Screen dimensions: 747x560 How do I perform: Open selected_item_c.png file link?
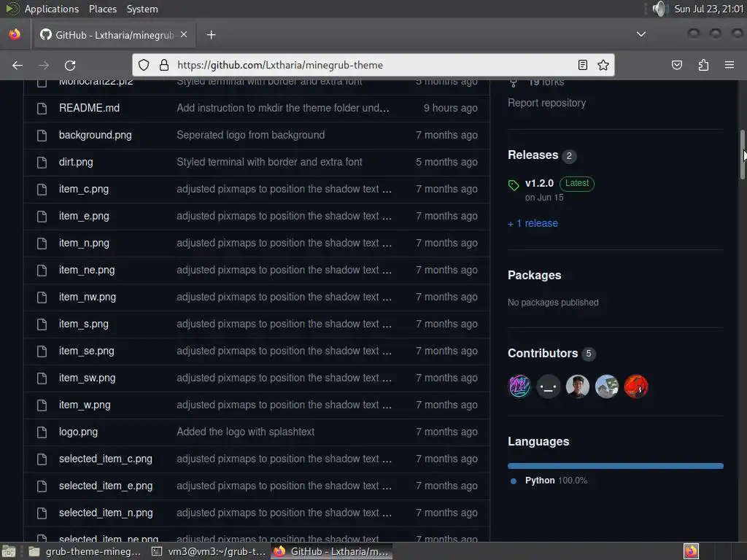tap(106, 459)
